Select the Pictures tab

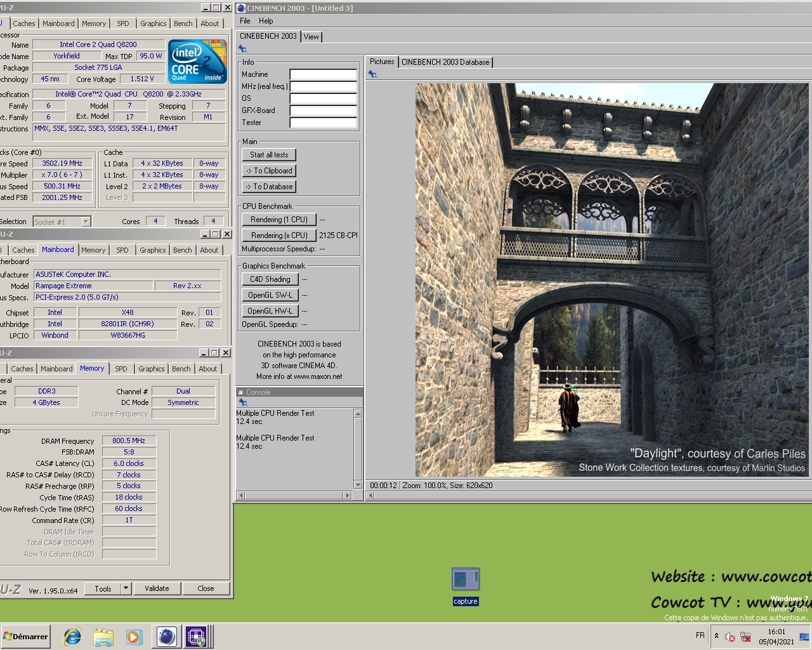[382, 62]
